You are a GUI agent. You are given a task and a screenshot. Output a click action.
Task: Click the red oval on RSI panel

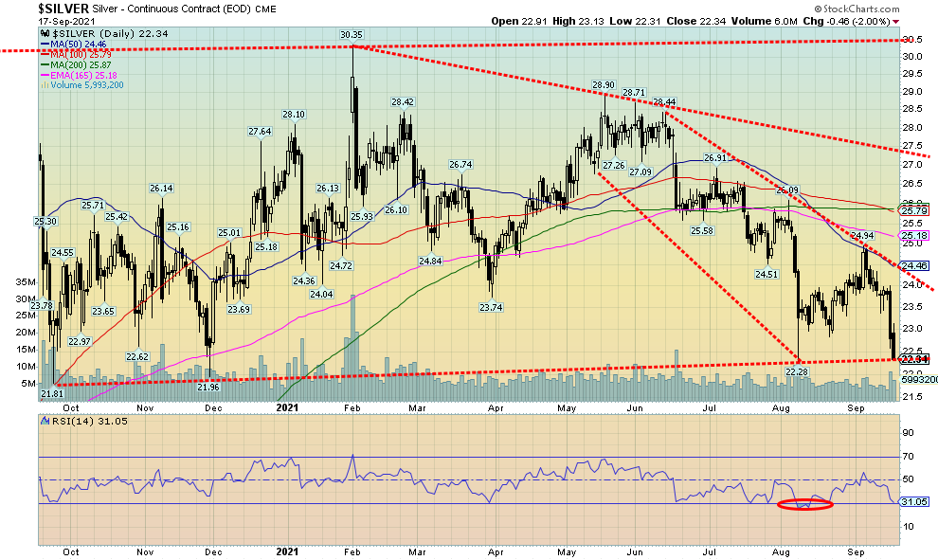804,505
